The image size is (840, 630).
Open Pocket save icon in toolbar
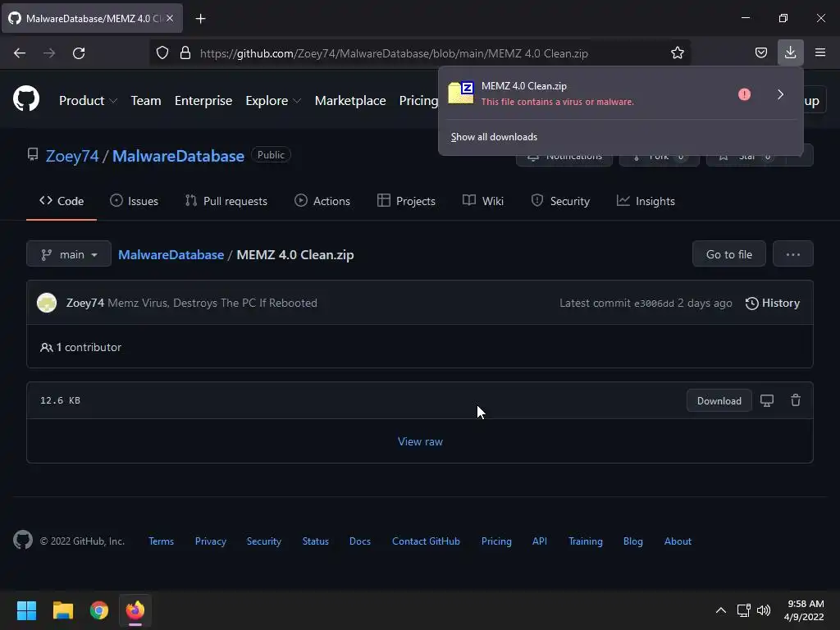click(x=760, y=52)
